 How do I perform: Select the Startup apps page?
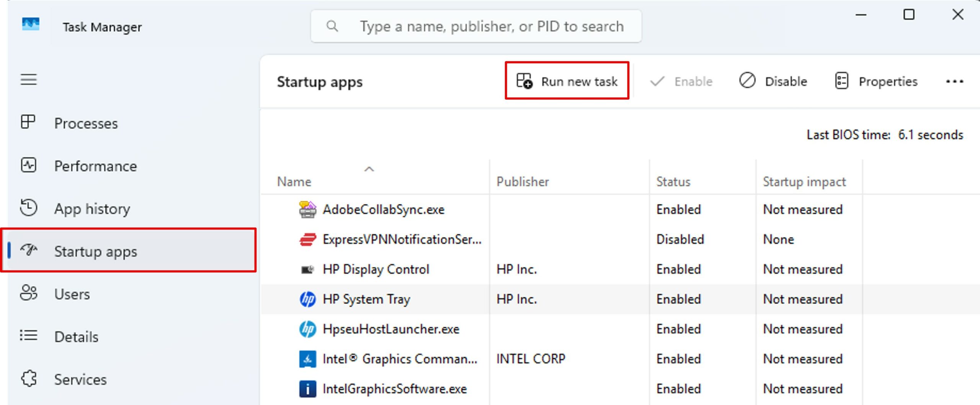[132, 251]
